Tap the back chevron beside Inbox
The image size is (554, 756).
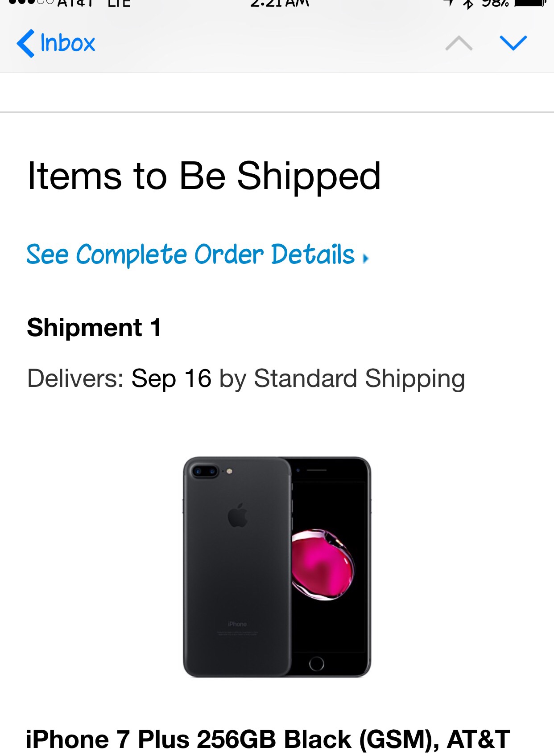25,43
